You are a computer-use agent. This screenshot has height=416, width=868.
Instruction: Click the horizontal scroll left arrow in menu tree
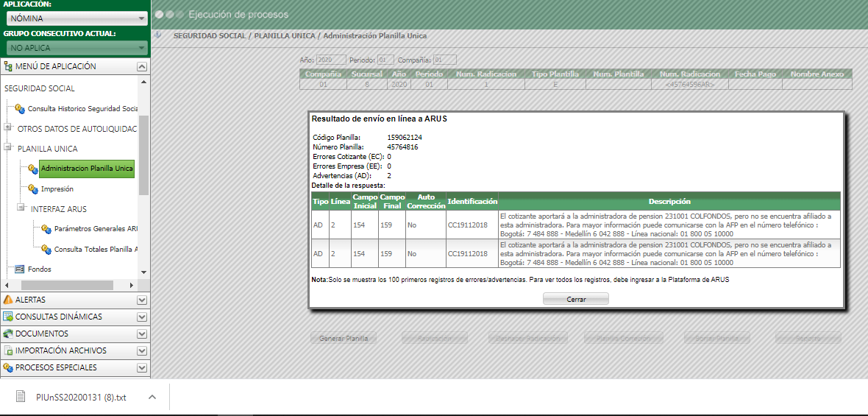point(7,285)
